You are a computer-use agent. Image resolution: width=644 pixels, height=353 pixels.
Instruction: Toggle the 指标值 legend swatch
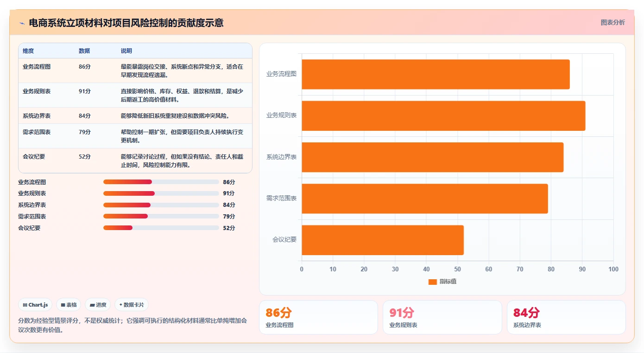point(432,282)
